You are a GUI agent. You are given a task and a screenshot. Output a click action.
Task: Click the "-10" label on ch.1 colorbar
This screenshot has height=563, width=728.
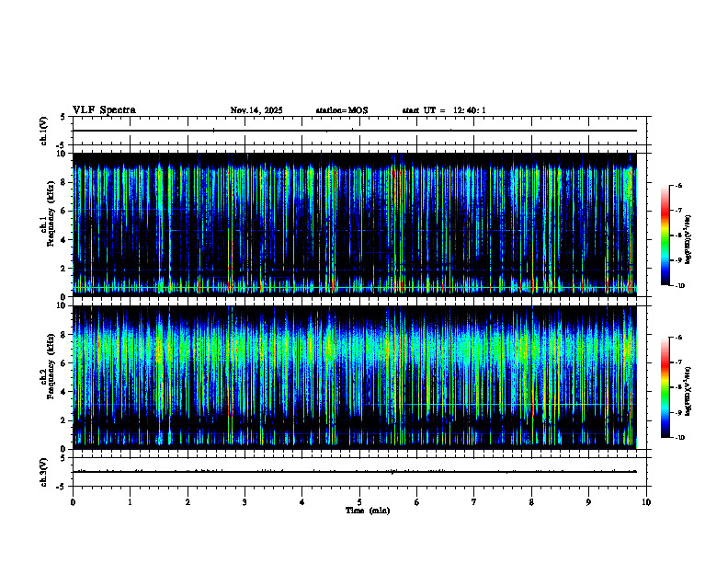coord(679,286)
